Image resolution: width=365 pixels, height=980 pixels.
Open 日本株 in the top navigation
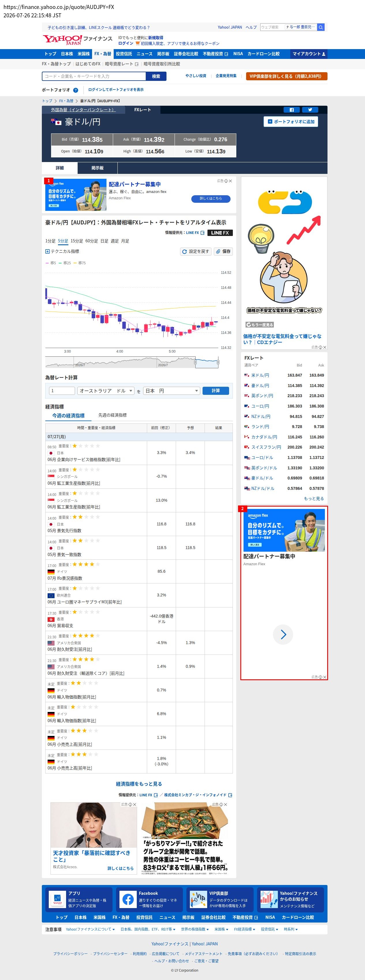coord(67,54)
